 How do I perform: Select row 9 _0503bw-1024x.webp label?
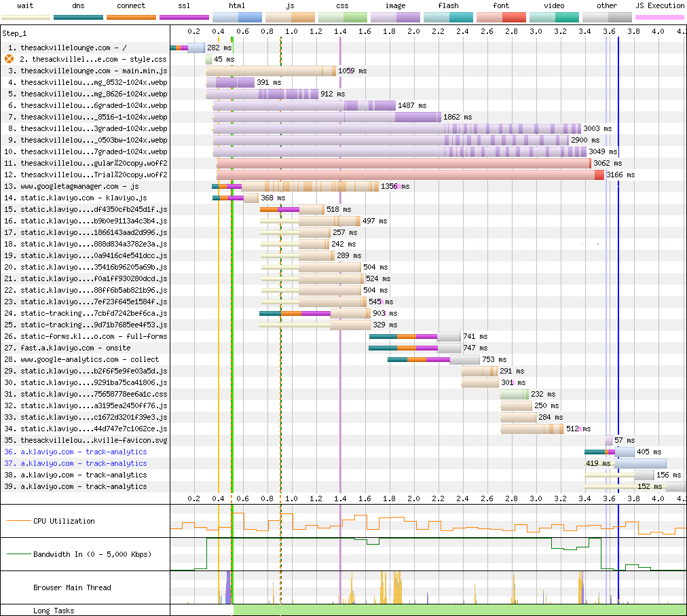(88, 141)
